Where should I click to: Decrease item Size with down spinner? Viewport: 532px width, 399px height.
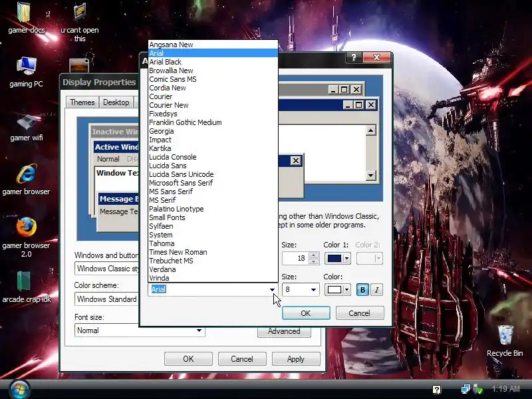[x=314, y=261]
